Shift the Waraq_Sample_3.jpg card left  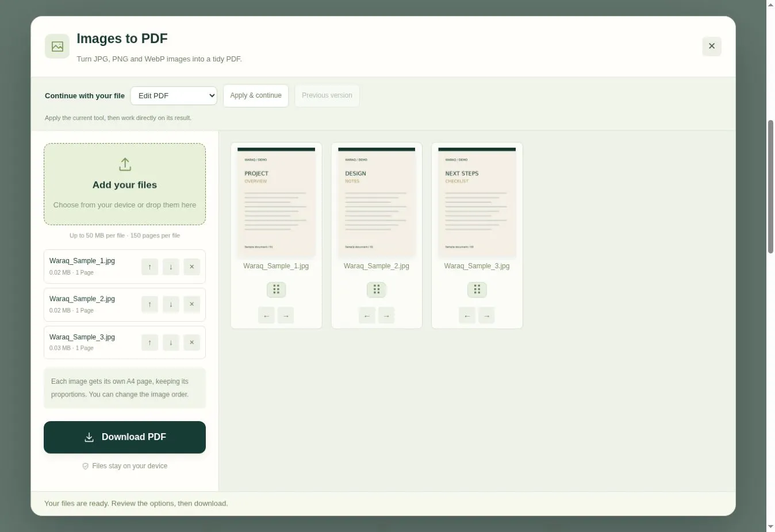[x=467, y=315]
